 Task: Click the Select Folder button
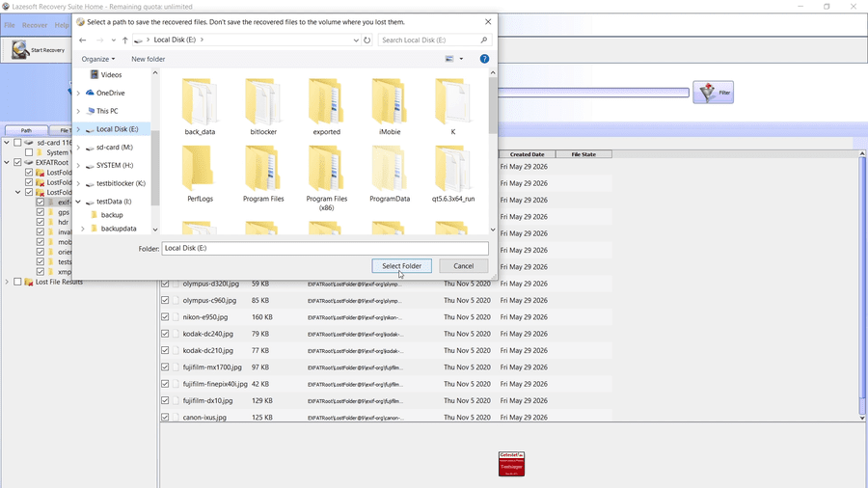pyautogui.click(x=401, y=266)
